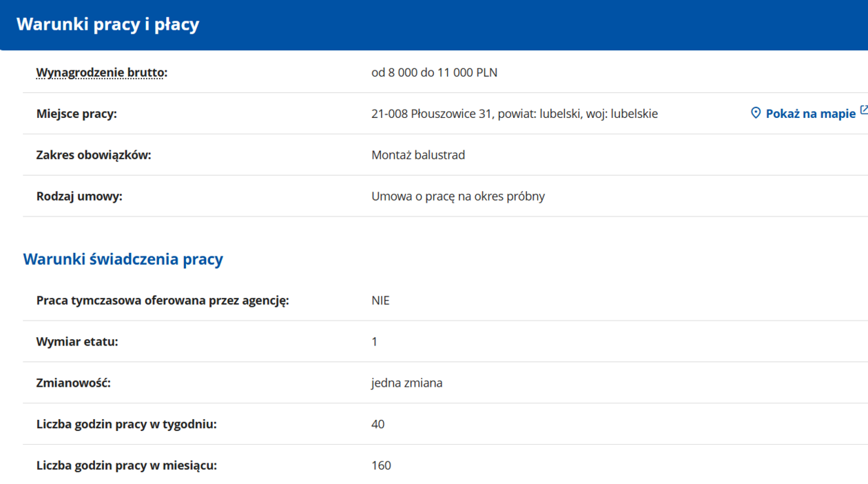Screen dimensions: 868x484
Task: Click the Wymiar etatu label
Action: coord(77,342)
